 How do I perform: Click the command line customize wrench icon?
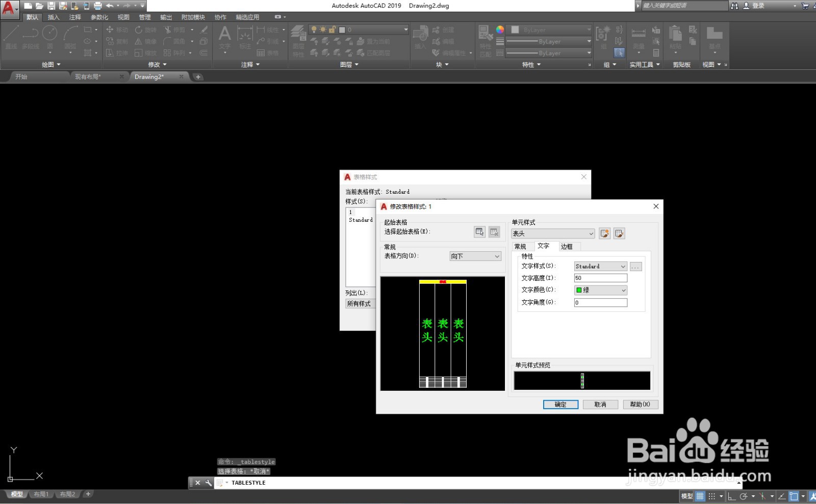click(x=208, y=483)
